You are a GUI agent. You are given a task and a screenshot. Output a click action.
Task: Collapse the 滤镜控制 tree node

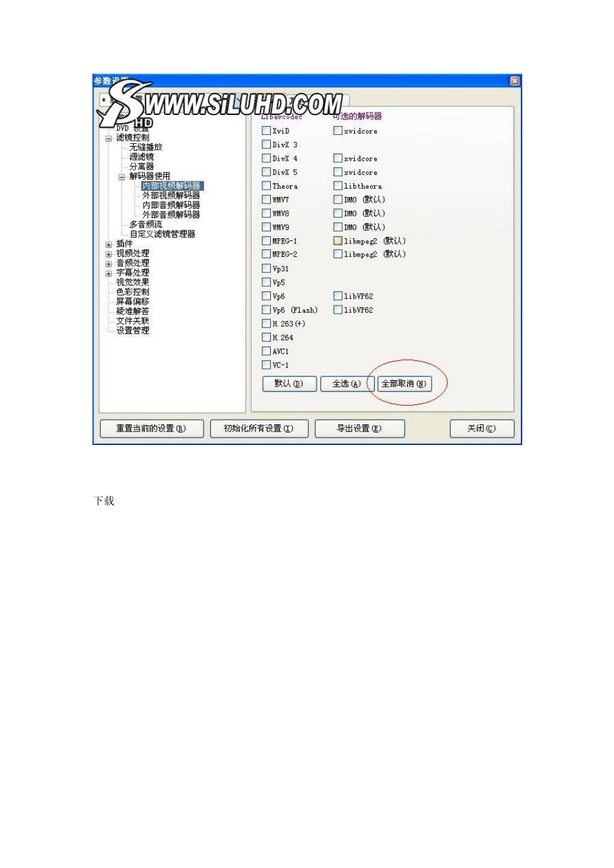click(109, 138)
